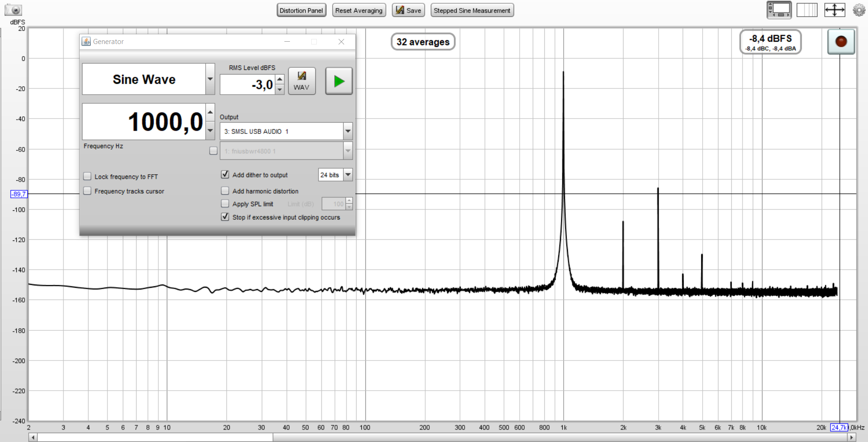Click the -89,7 cursor level marker

coord(19,194)
